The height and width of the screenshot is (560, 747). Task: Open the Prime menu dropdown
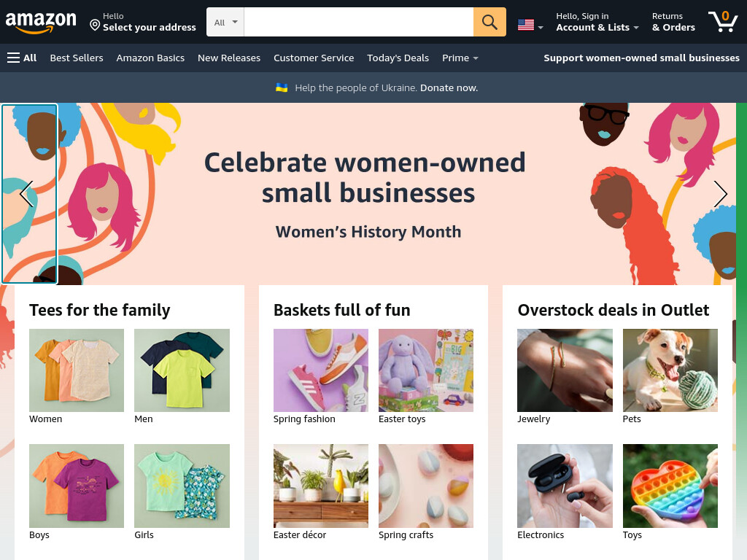(x=460, y=58)
